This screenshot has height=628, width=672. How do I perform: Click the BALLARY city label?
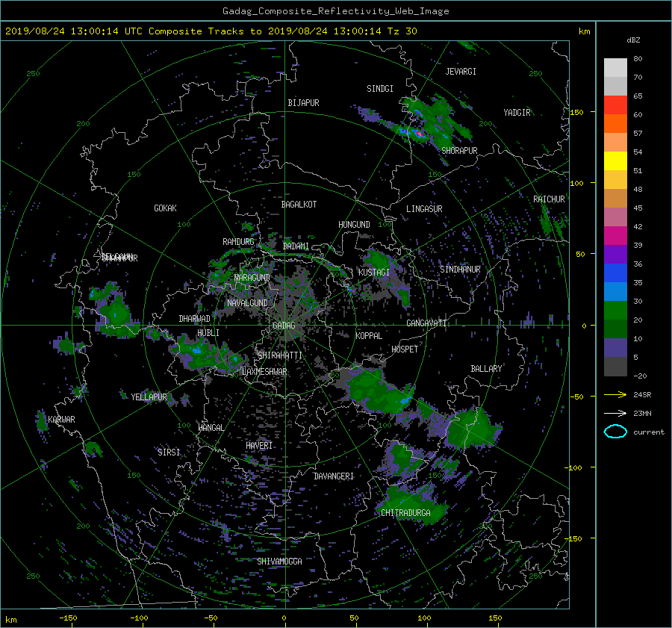click(486, 369)
